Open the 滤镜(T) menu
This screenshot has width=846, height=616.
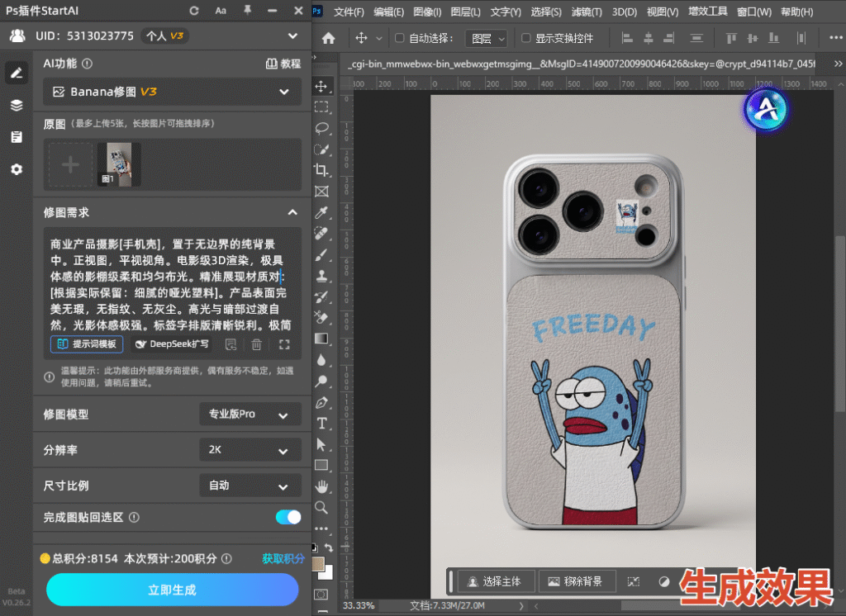coord(587,12)
